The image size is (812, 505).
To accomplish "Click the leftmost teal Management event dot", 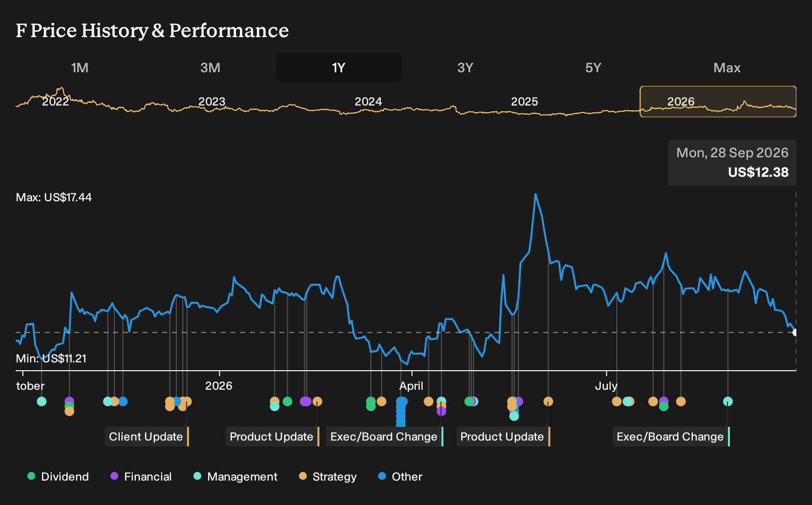I will 42,401.
